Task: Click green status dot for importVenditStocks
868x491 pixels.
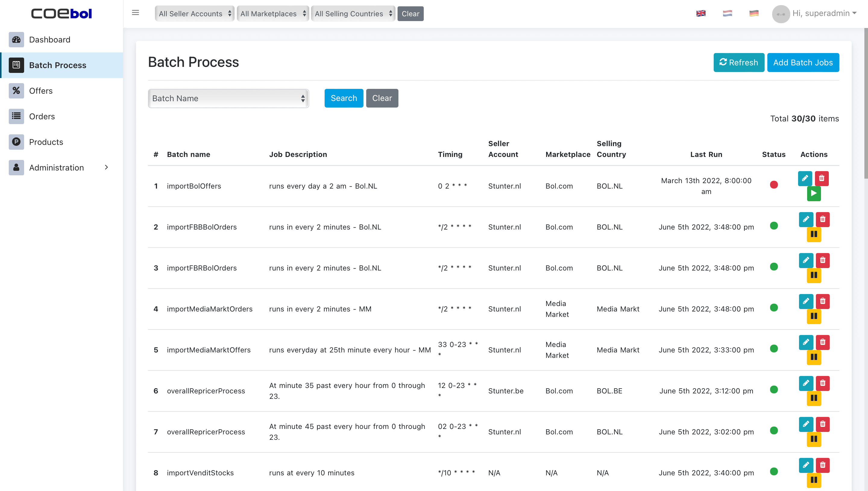Action: (774, 471)
